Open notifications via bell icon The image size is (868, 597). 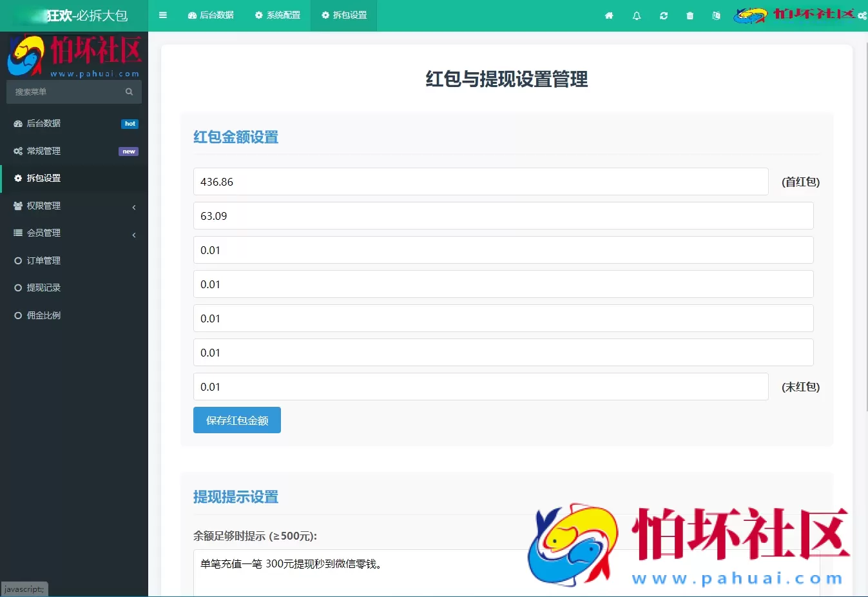(636, 15)
